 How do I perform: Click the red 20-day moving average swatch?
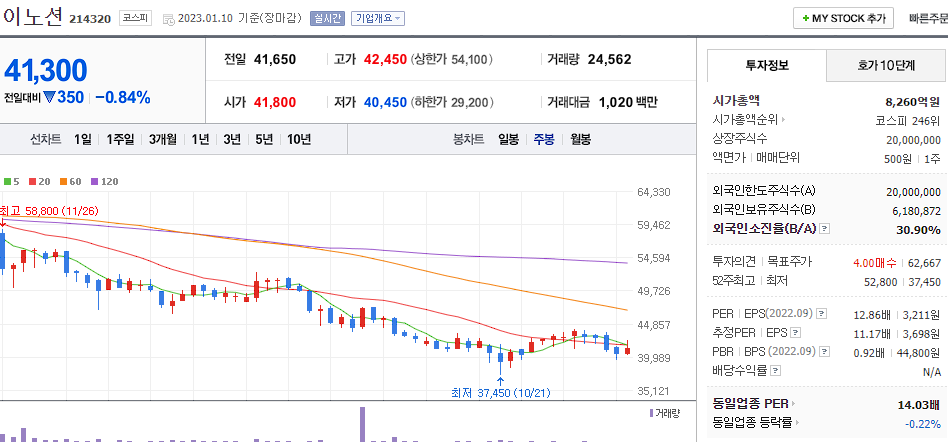tap(31, 181)
